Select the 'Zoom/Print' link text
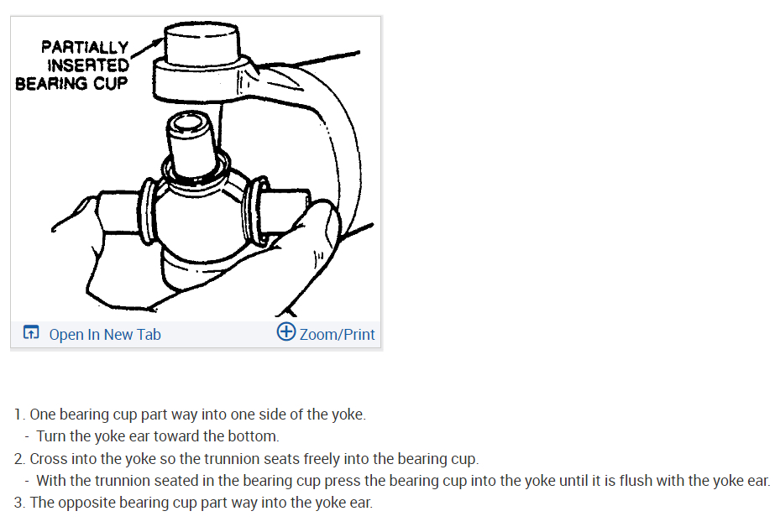 [337, 335]
